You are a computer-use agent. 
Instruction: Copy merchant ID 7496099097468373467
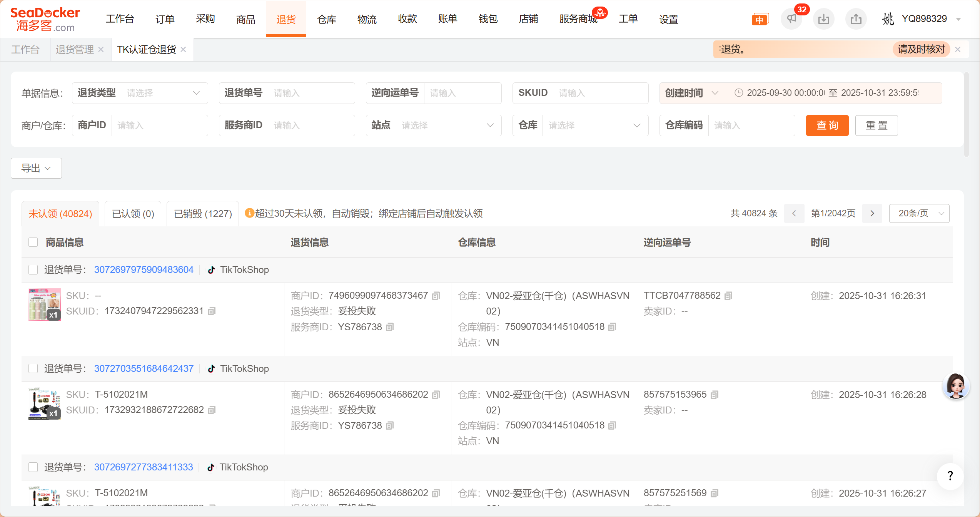tap(436, 296)
